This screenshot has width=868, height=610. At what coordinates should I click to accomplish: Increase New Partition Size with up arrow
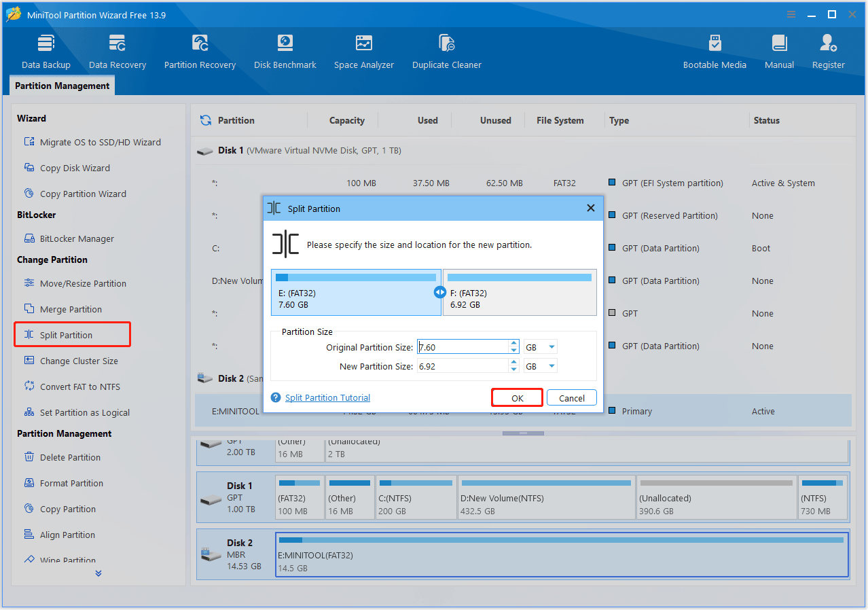[x=514, y=363]
